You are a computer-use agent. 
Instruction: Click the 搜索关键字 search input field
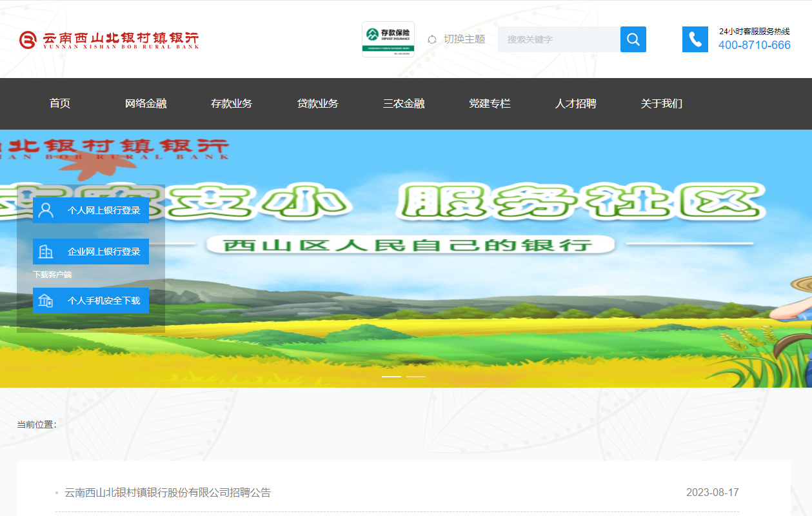click(559, 39)
